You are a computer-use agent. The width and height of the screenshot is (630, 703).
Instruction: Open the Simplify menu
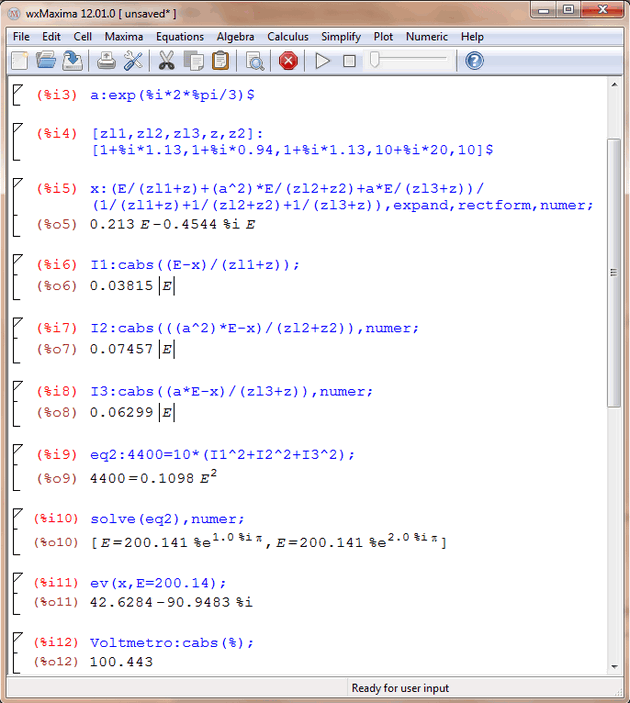[340, 37]
